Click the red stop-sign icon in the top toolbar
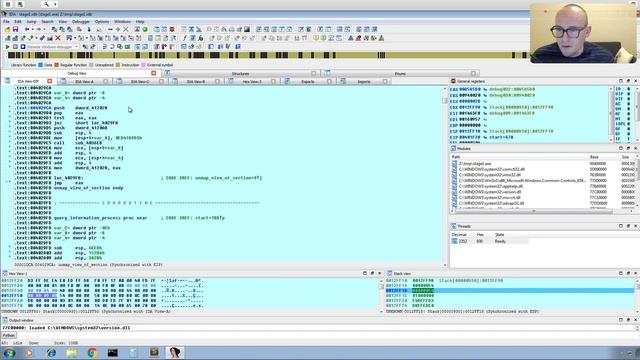 (172, 29)
